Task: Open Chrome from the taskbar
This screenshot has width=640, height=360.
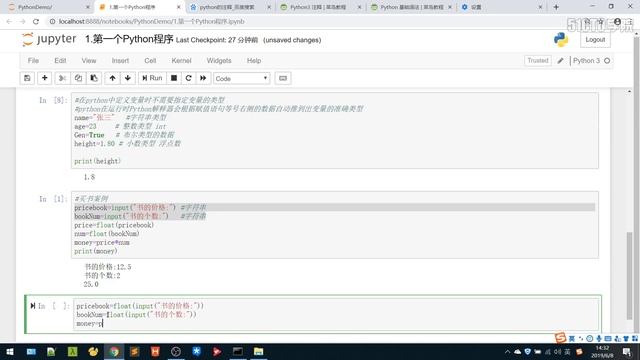Action: tap(114, 351)
